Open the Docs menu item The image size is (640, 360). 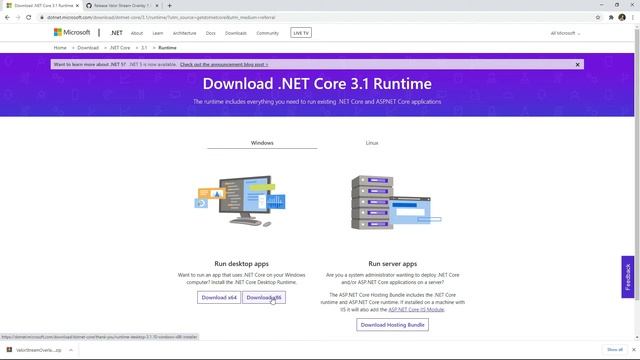(x=211, y=33)
